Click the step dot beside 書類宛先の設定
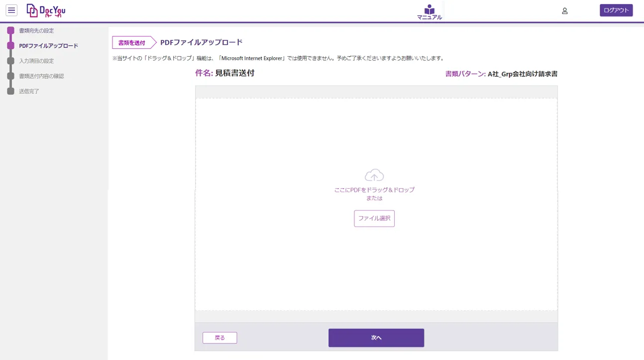Image resolution: width=644 pixels, height=360 pixels. coord(10,31)
